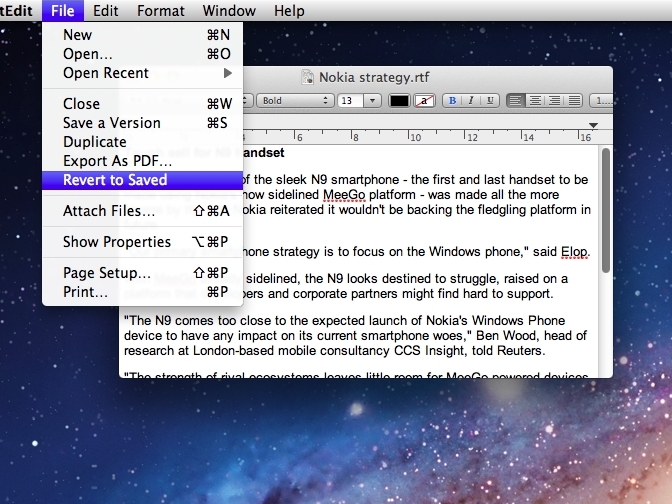
Task: Align text left
Action: tap(515, 101)
